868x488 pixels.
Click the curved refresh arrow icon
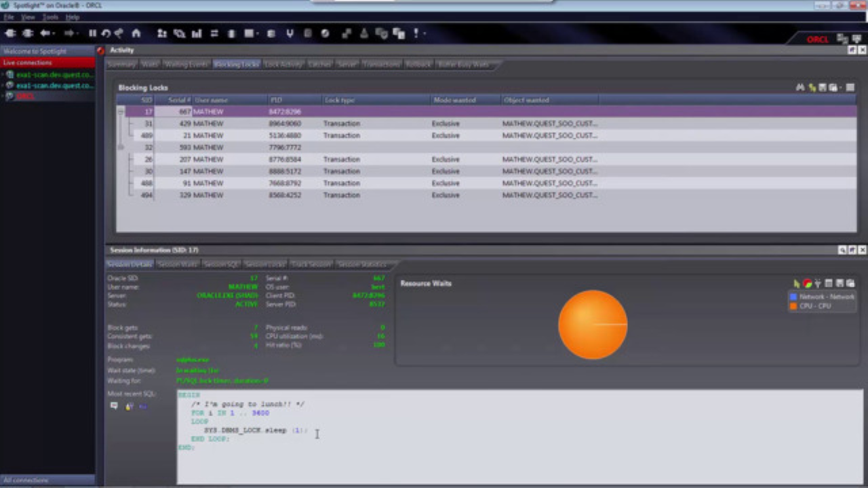[106, 33]
